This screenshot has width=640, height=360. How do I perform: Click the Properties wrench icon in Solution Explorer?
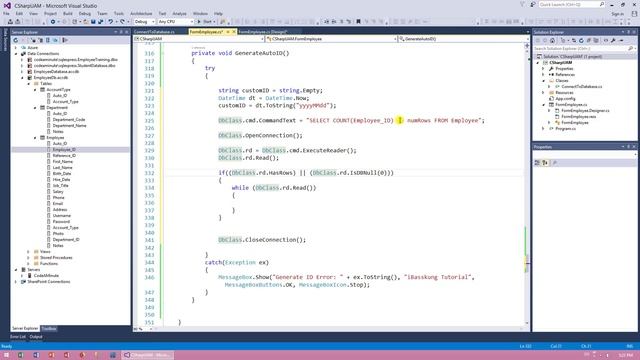613,40
